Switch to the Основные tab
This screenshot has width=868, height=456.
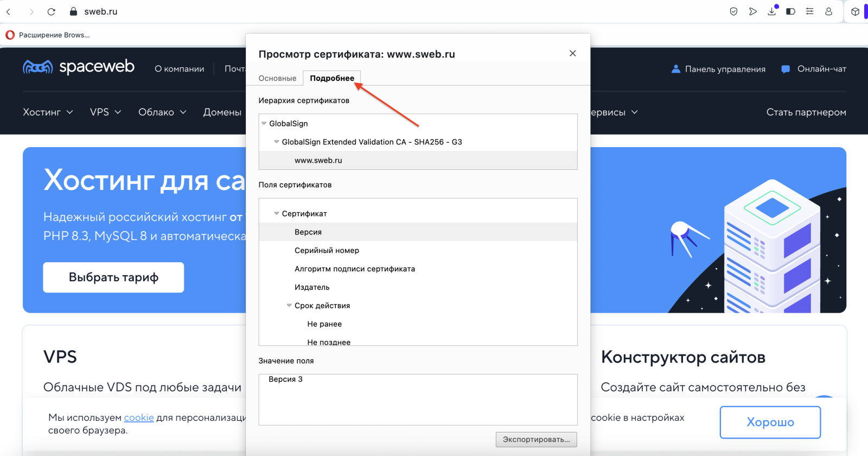click(x=277, y=78)
